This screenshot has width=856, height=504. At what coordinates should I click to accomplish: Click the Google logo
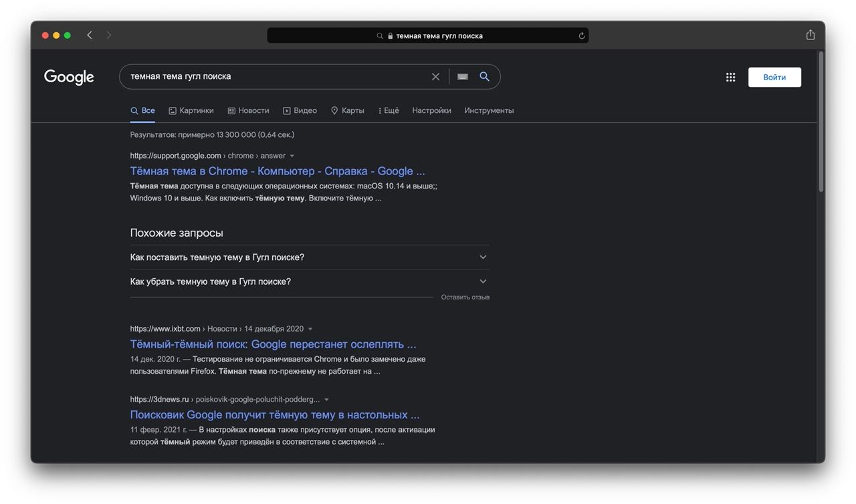point(69,77)
